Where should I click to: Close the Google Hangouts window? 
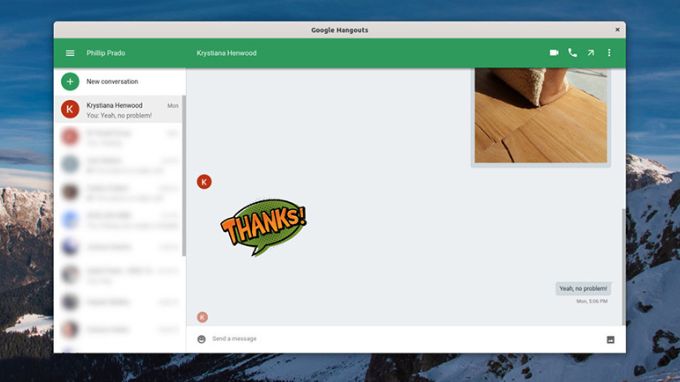tap(617, 30)
